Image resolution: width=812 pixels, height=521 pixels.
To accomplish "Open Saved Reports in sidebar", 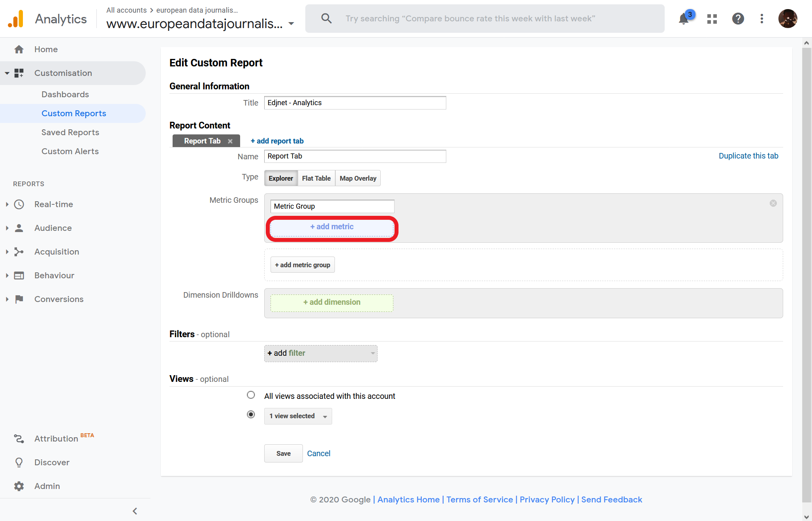I will point(70,132).
